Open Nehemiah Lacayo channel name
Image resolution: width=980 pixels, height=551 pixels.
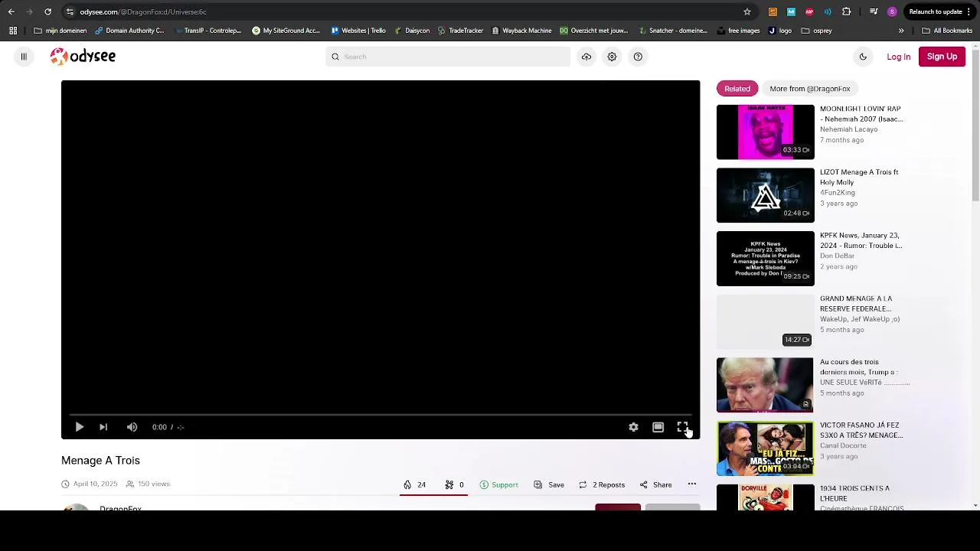point(849,129)
